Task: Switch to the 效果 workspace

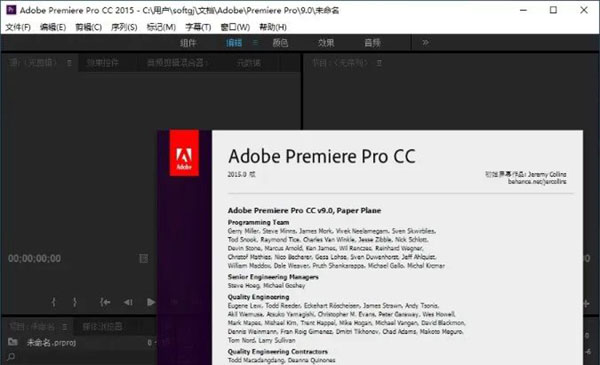Action: coord(326,43)
